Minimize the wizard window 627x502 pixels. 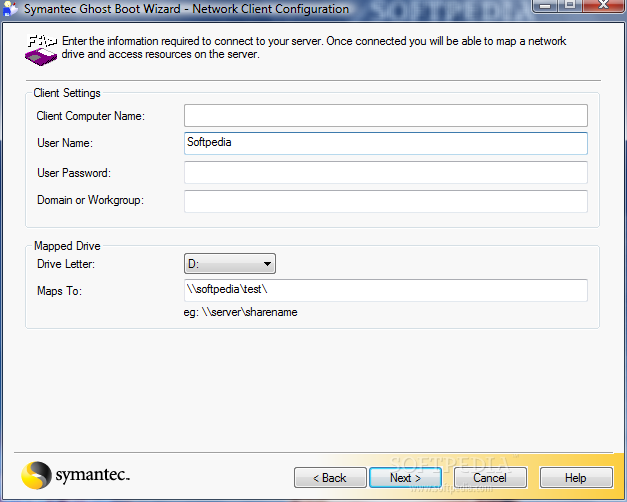[545, 6]
